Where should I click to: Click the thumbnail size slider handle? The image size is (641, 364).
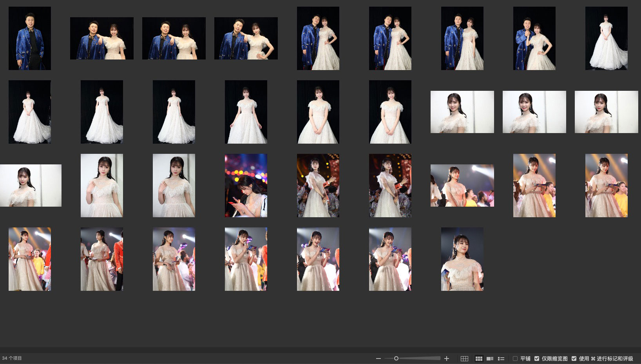click(396, 359)
